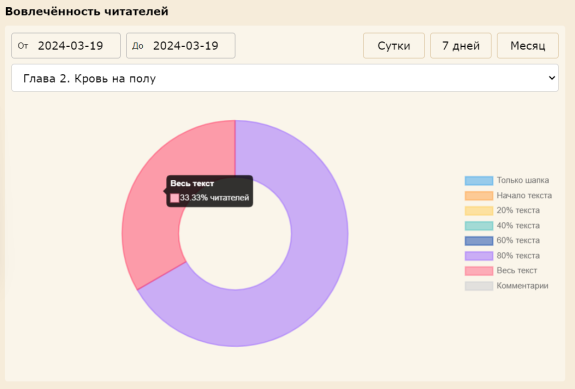
Task: Choose the Месяц period button
Action: [528, 46]
